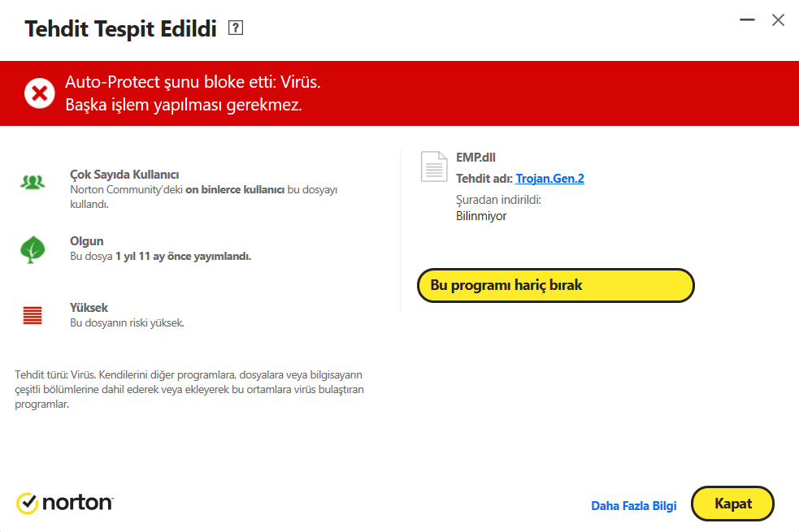The height and width of the screenshot is (532, 799).
Task: Click the Tehdit türü description paragraph
Action: click(x=189, y=389)
